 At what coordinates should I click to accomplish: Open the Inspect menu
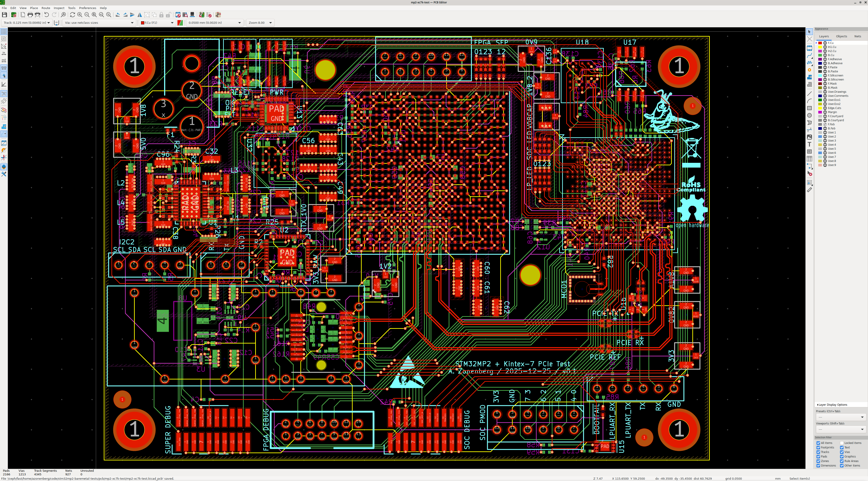click(59, 8)
